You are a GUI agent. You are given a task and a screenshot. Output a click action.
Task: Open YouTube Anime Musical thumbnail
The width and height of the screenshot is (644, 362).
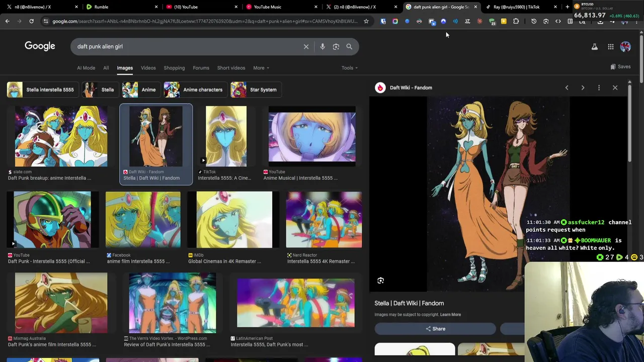(312, 136)
